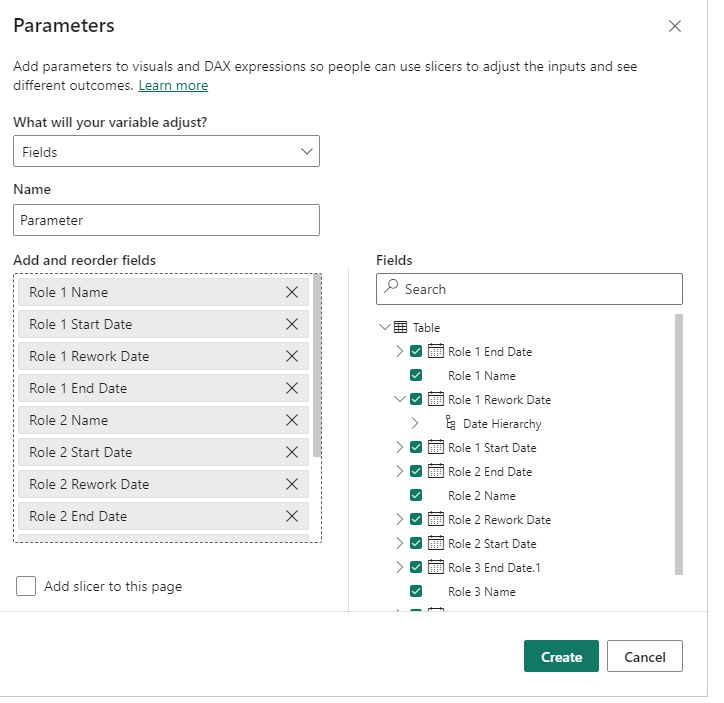
Task: Remove Role 2 Rework Date from the field list
Action: 292,484
